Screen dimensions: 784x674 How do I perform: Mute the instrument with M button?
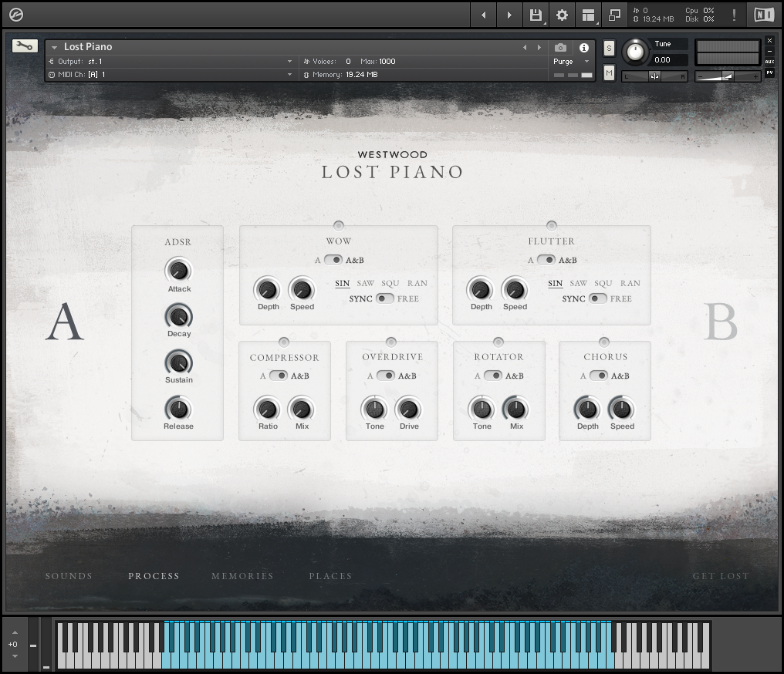(609, 73)
